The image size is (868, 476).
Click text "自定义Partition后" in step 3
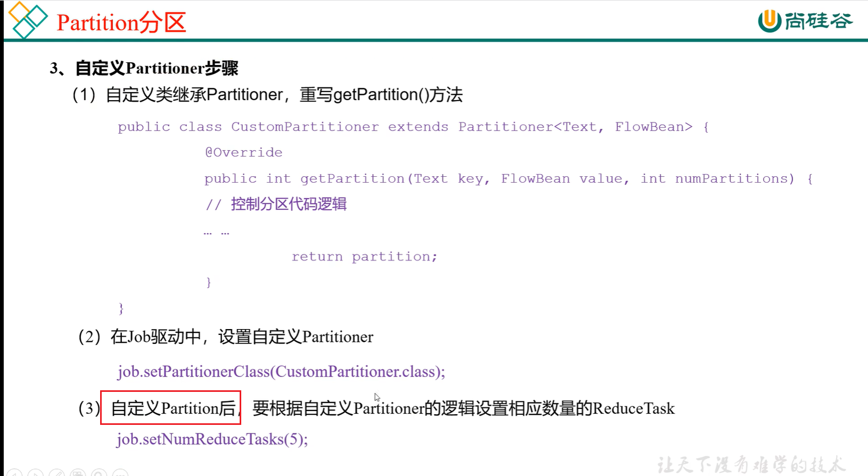(x=173, y=408)
